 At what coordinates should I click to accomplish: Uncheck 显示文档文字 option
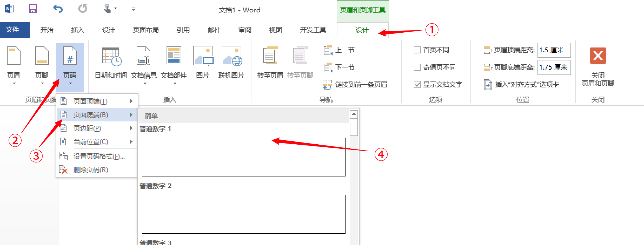pos(417,84)
